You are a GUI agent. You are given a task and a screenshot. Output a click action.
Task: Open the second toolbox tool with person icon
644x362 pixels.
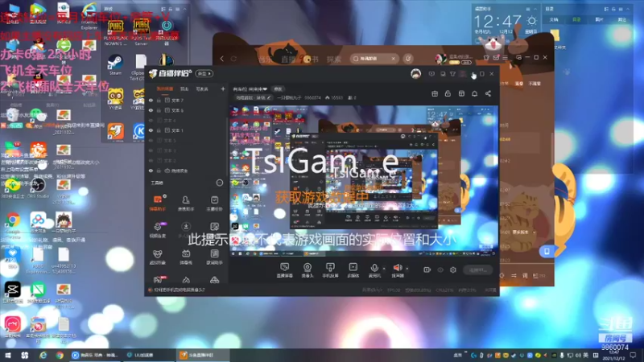(186, 203)
